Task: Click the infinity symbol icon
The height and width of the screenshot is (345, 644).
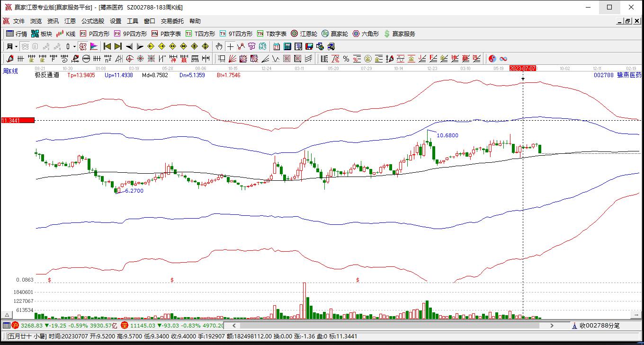Action: [503, 59]
